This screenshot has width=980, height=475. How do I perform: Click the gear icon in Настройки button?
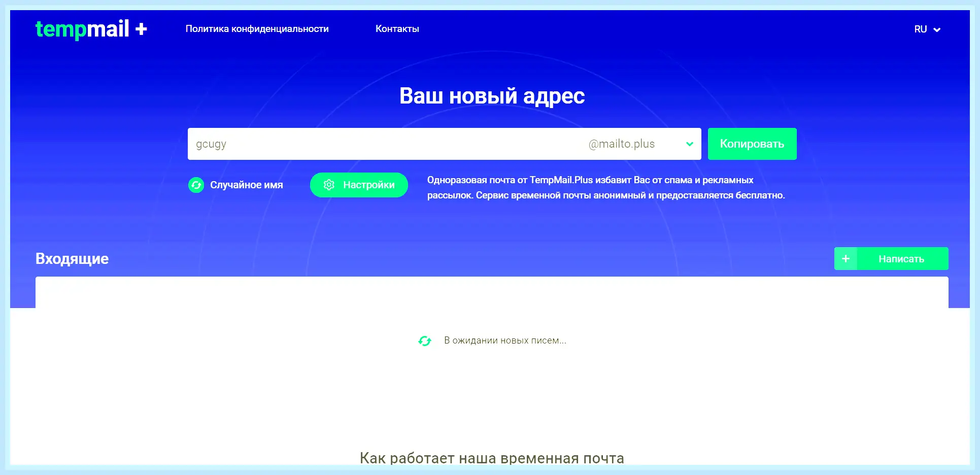(x=329, y=185)
